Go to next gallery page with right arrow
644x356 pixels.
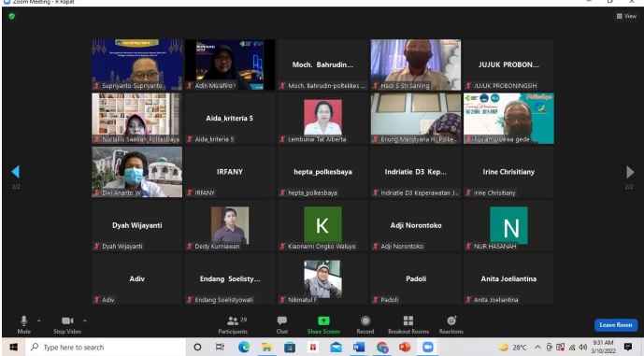[630, 172]
